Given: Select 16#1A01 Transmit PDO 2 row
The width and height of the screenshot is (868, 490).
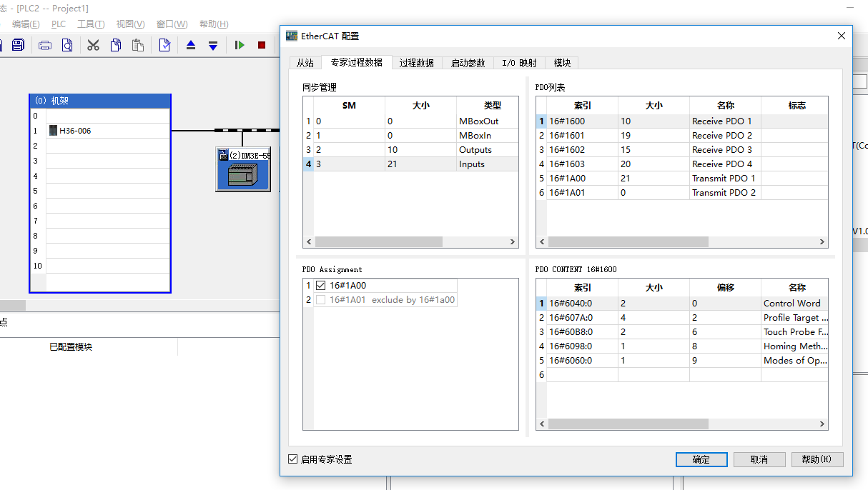Looking at the screenshot, I should pyautogui.click(x=682, y=193).
